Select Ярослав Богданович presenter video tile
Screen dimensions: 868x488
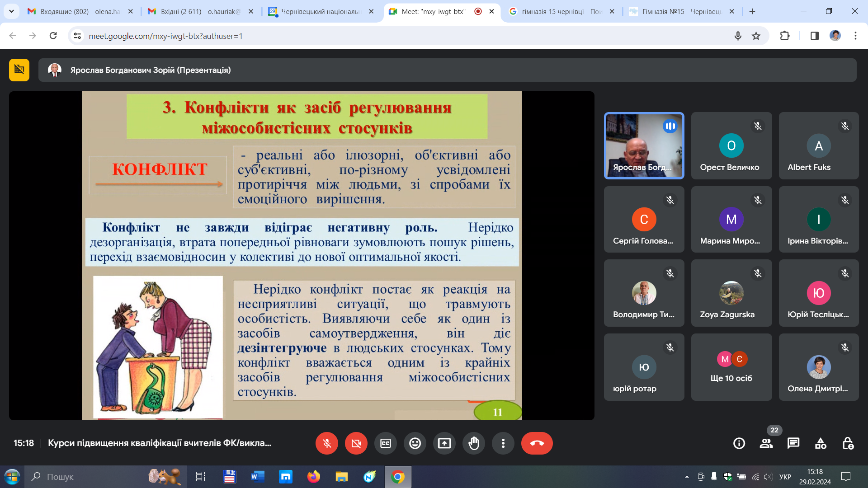tap(644, 145)
